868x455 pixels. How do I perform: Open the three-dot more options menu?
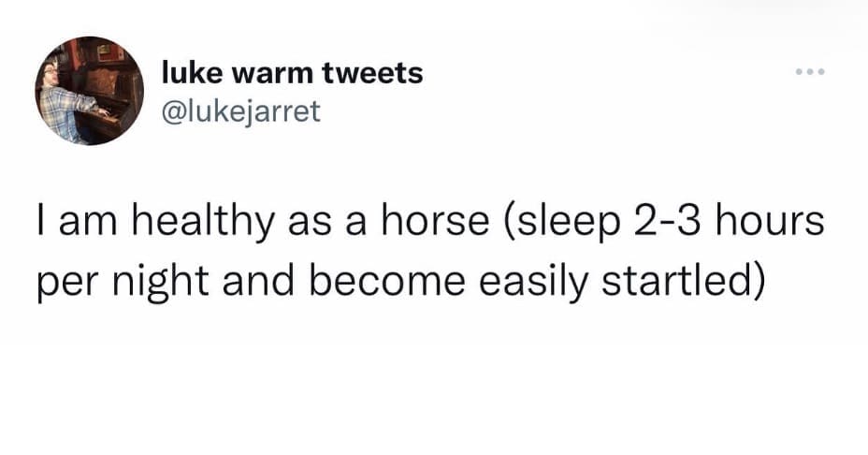808,72
